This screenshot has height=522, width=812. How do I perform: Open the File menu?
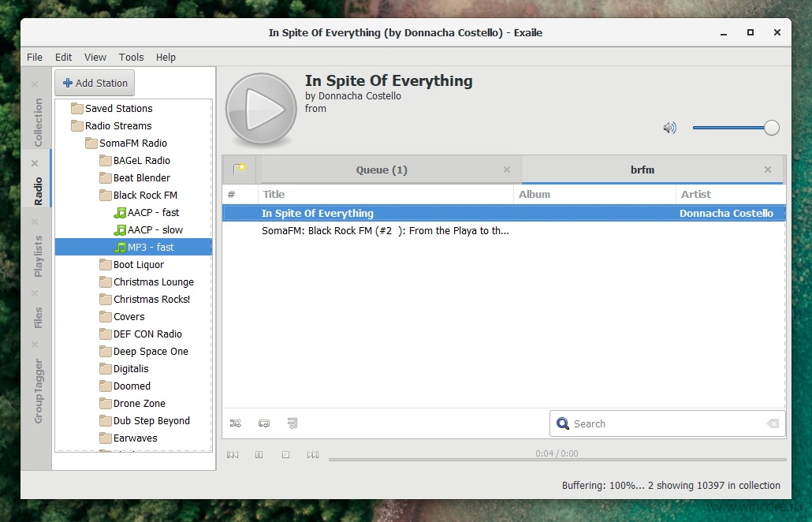click(x=35, y=57)
